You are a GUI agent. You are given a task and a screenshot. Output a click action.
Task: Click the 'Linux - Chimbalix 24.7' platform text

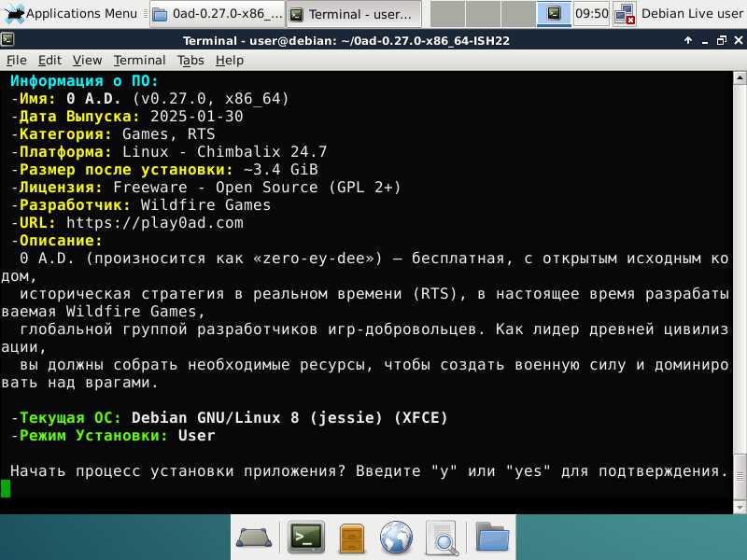(x=224, y=152)
